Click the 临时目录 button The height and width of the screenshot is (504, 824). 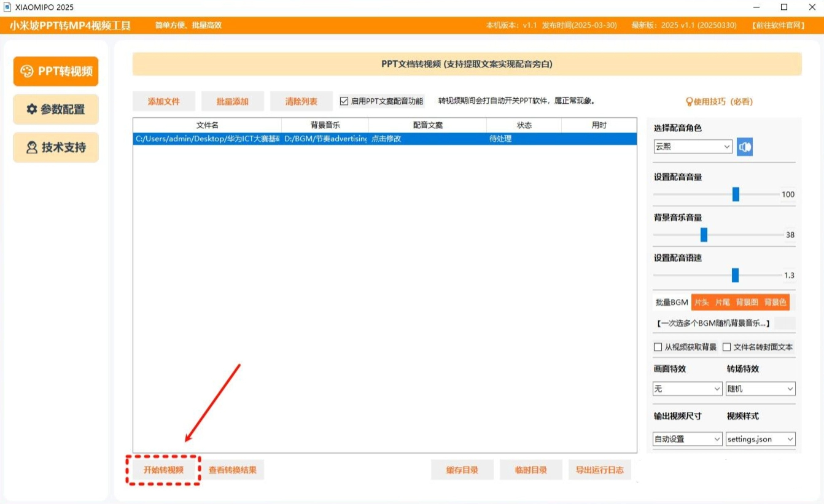point(531,470)
